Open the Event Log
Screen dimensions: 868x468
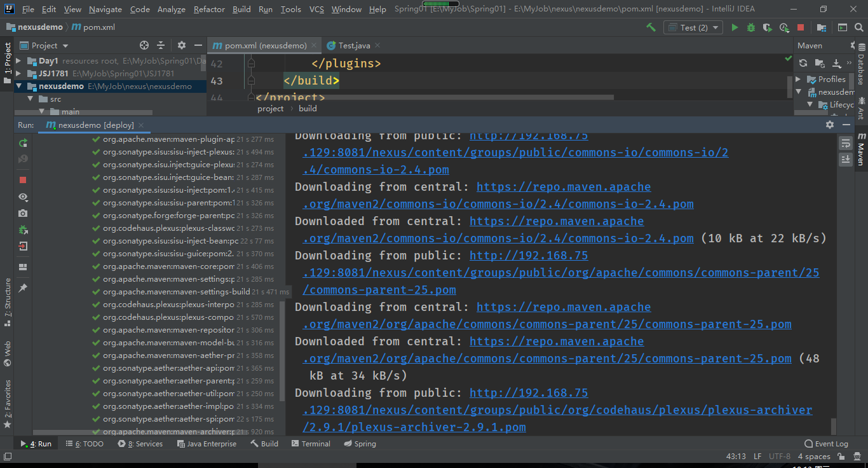point(826,444)
